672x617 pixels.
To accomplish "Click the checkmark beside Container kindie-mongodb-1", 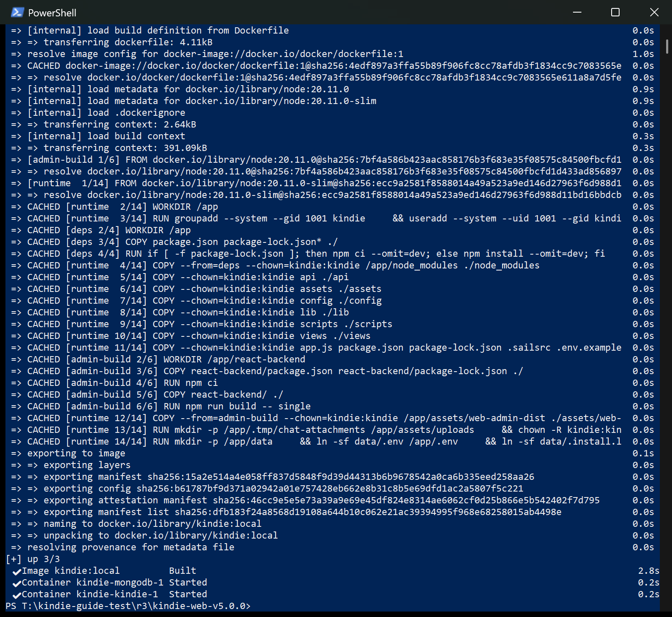I will (x=17, y=583).
